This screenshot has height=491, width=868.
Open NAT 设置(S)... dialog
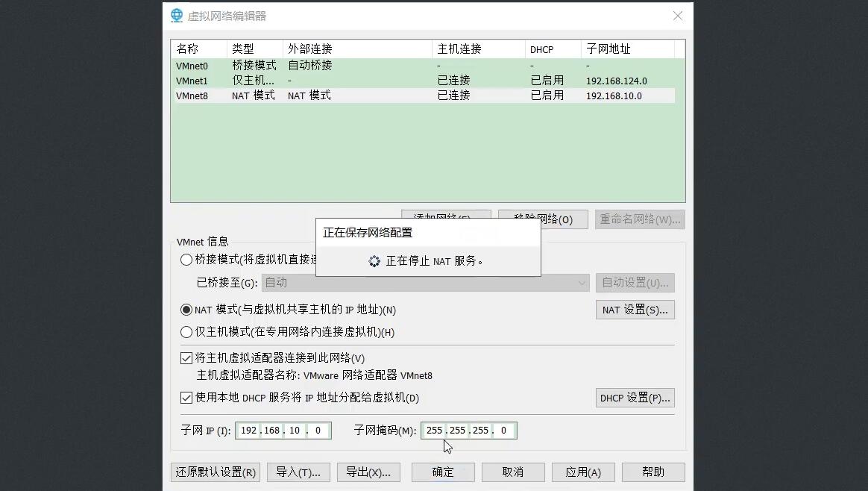[635, 310]
